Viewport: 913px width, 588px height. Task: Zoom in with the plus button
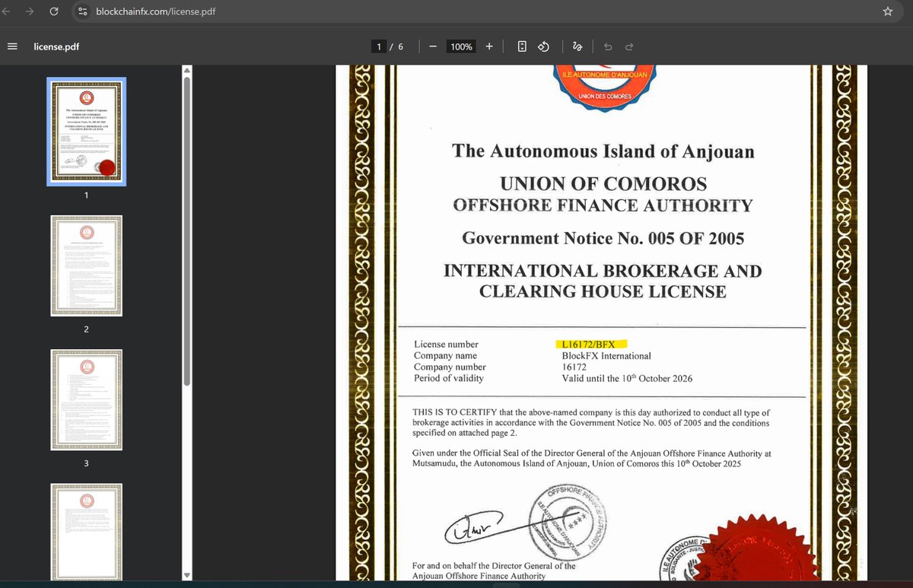pos(489,46)
